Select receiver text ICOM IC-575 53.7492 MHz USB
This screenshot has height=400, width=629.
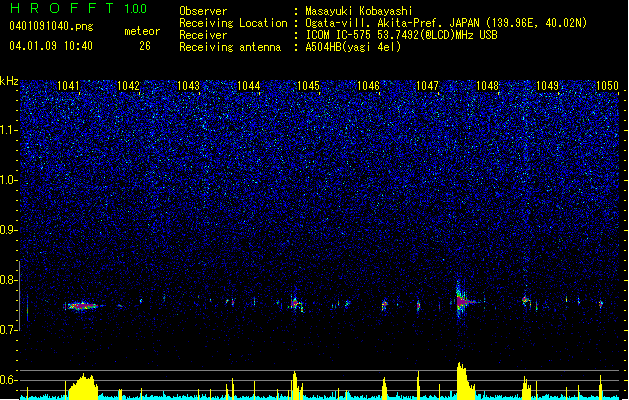click(x=402, y=35)
